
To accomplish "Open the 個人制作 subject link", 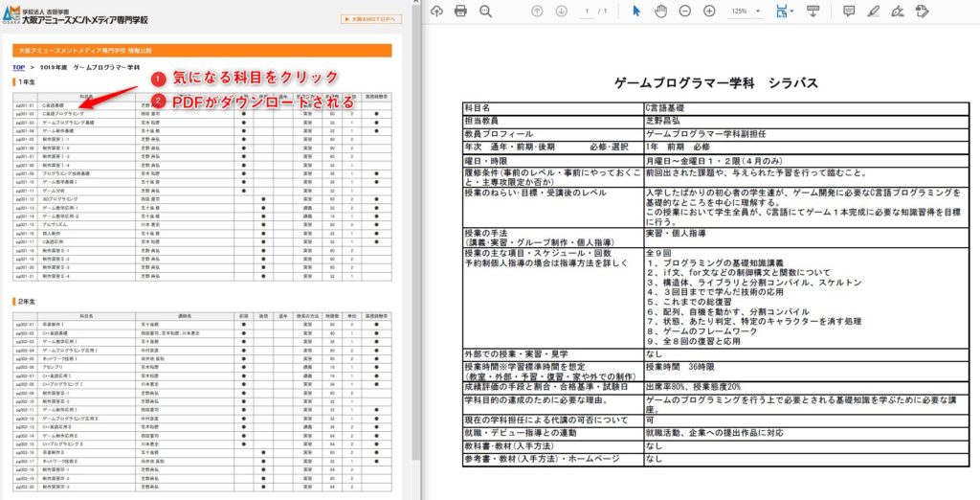I will pyautogui.click(x=51, y=233).
